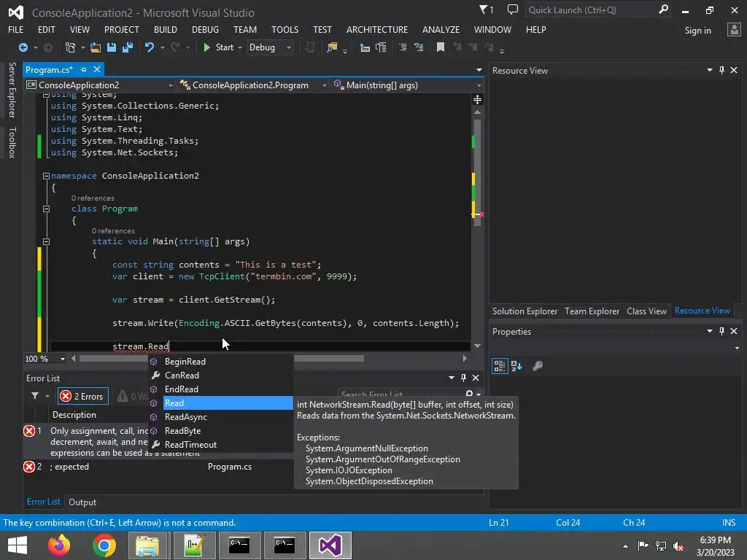The width and height of the screenshot is (747, 560).
Task: Open the BUILD menu
Action: [x=166, y=29]
